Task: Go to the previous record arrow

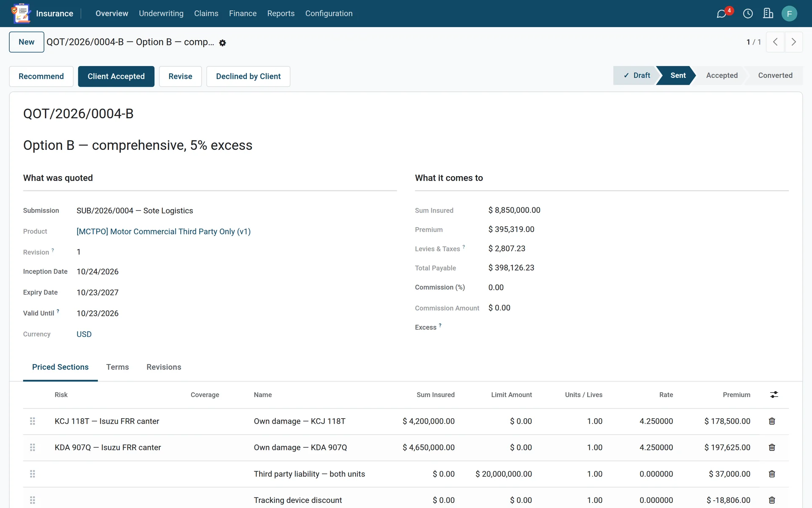Action: point(775,42)
